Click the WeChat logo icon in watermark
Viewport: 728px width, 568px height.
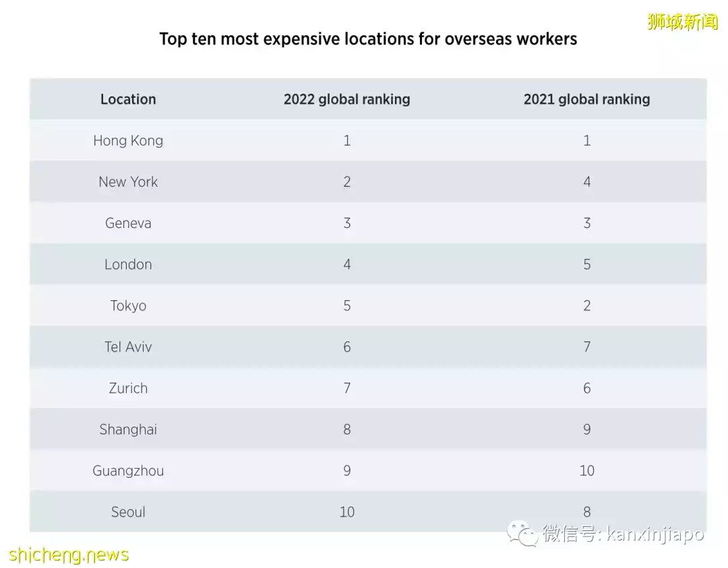click(523, 534)
